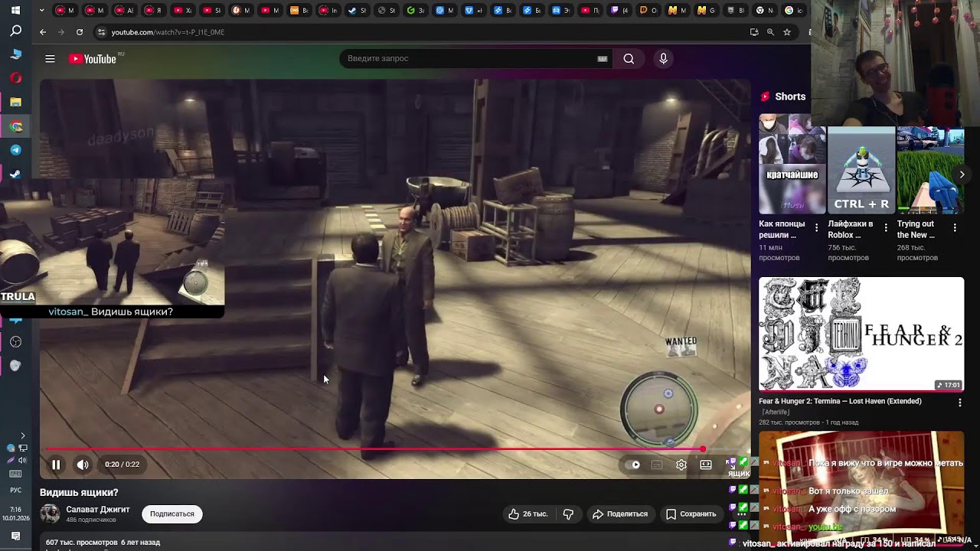This screenshot has width=980, height=551.
Task: Switch to the Google browser tab
Action: click(x=794, y=11)
